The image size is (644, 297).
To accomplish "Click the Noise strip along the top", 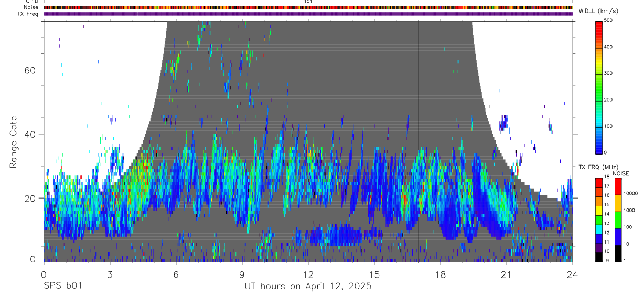I will pos(308,8).
